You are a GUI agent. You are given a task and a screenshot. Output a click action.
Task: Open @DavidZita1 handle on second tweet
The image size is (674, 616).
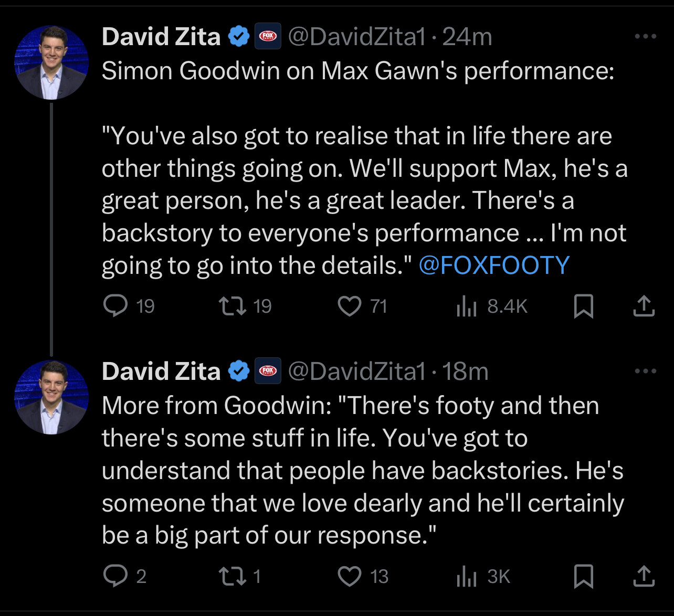[x=356, y=371]
